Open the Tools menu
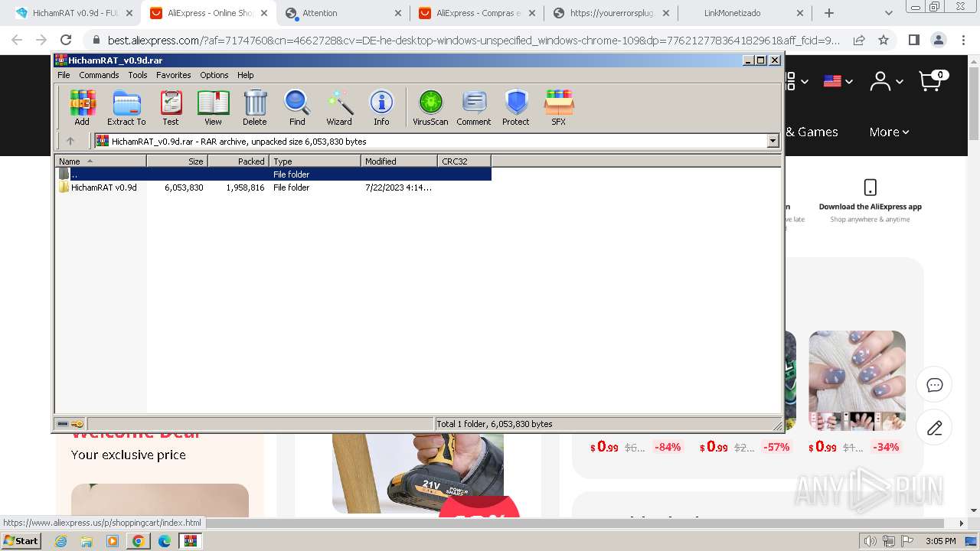Image resolution: width=980 pixels, height=551 pixels. pyautogui.click(x=138, y=75)
